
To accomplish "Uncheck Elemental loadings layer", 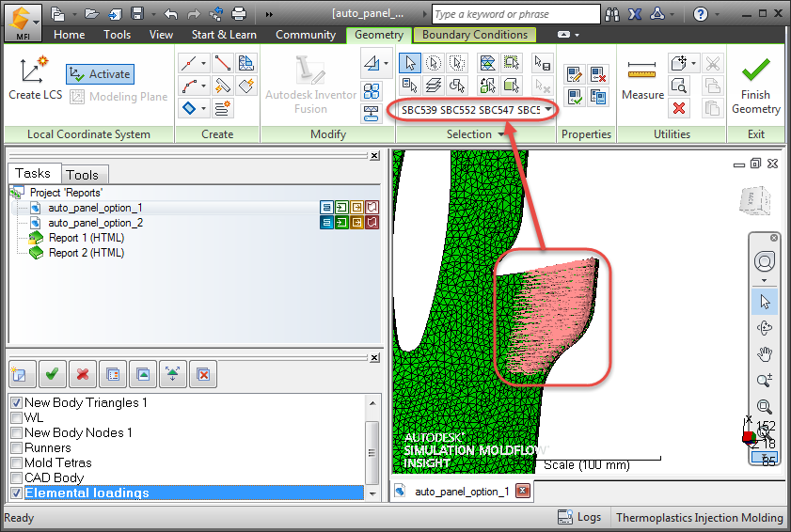I will coord(17,493).
